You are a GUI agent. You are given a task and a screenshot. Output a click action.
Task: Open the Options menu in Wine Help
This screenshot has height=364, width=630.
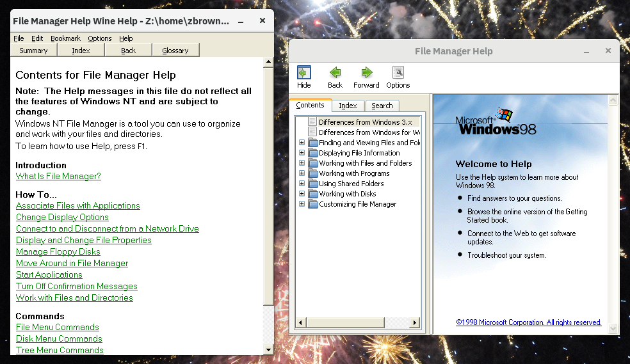click(100, 38)
